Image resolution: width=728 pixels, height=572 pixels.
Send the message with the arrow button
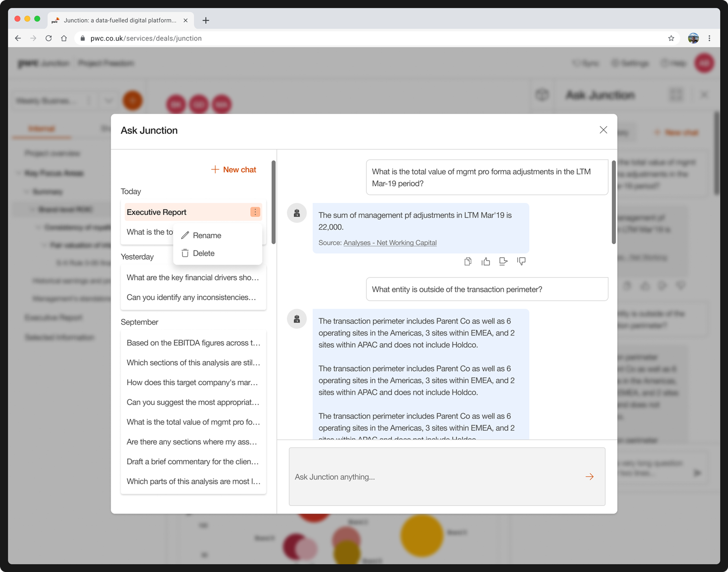[590, 477]
